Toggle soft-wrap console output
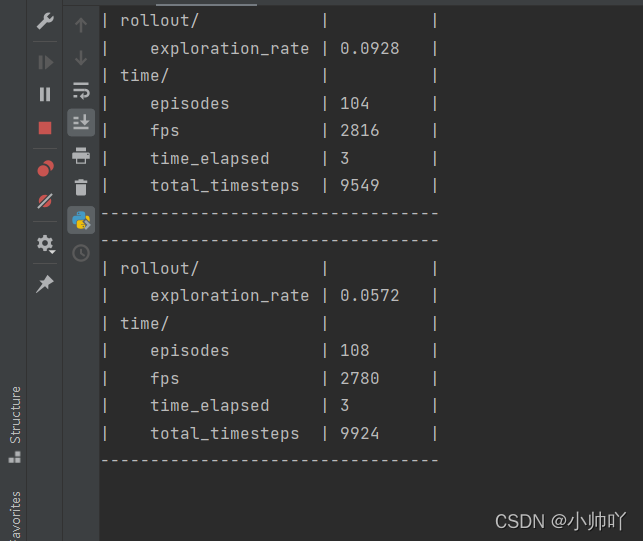The width and height of the screenshot is (643, 541). tap(81, 91)
